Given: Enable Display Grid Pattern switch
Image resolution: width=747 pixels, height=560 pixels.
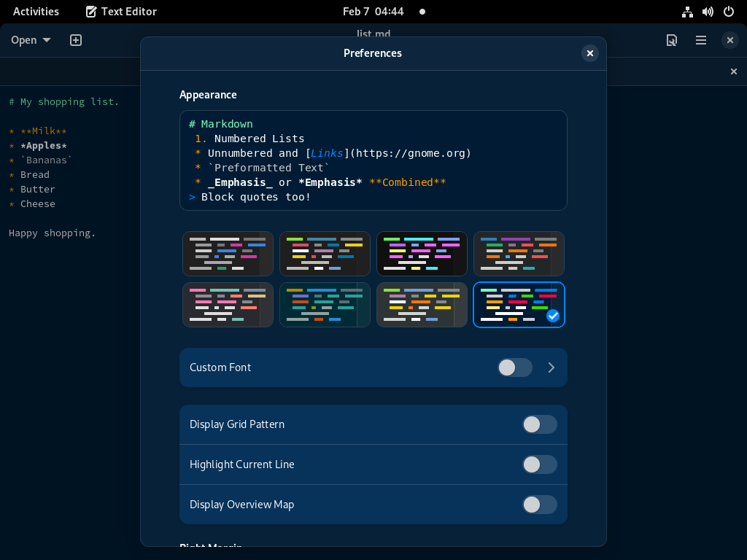Looking at the screenshot, I should (540, 424).
